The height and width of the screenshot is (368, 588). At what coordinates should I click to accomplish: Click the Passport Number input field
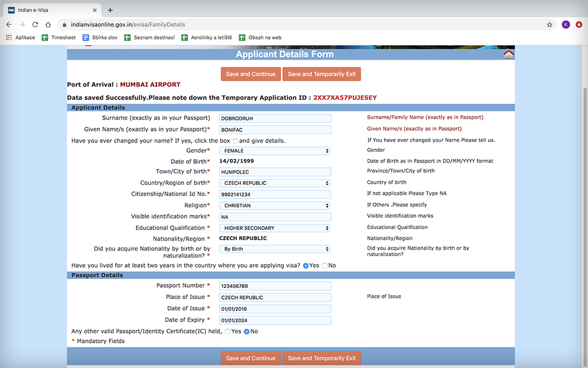click(275, 286)
